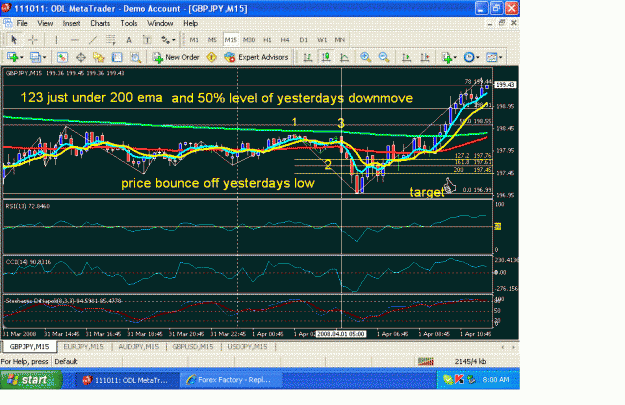625x405 pixels.
Task: Select the trendline drawing tool
Action: pos(92,39)
